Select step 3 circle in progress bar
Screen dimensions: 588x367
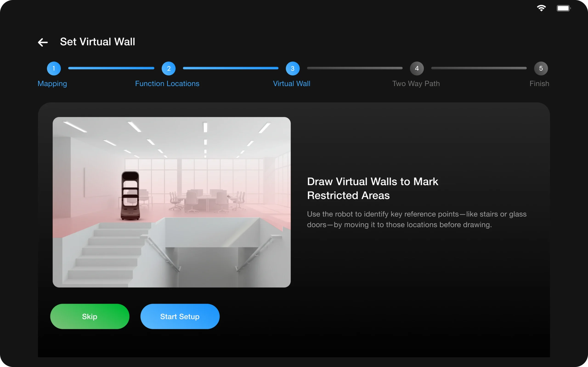pos(293,68)
